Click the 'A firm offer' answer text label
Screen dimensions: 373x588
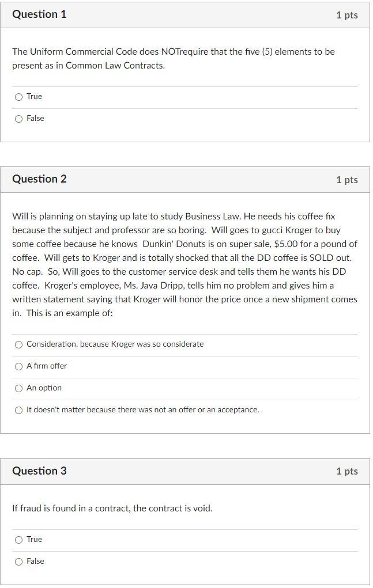[46, 366]
